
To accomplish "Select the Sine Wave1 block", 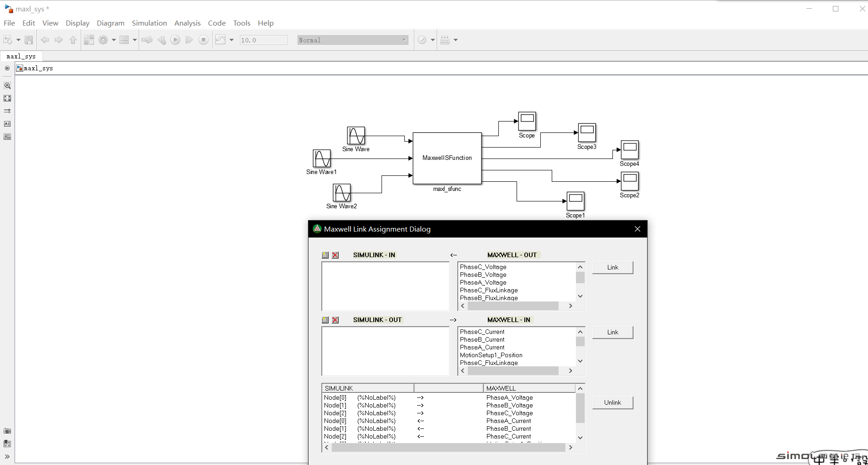I will tap(322, 159).
